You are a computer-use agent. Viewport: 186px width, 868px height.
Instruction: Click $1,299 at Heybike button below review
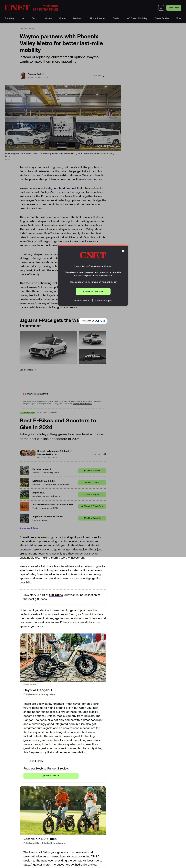click(x=51, y=776)
